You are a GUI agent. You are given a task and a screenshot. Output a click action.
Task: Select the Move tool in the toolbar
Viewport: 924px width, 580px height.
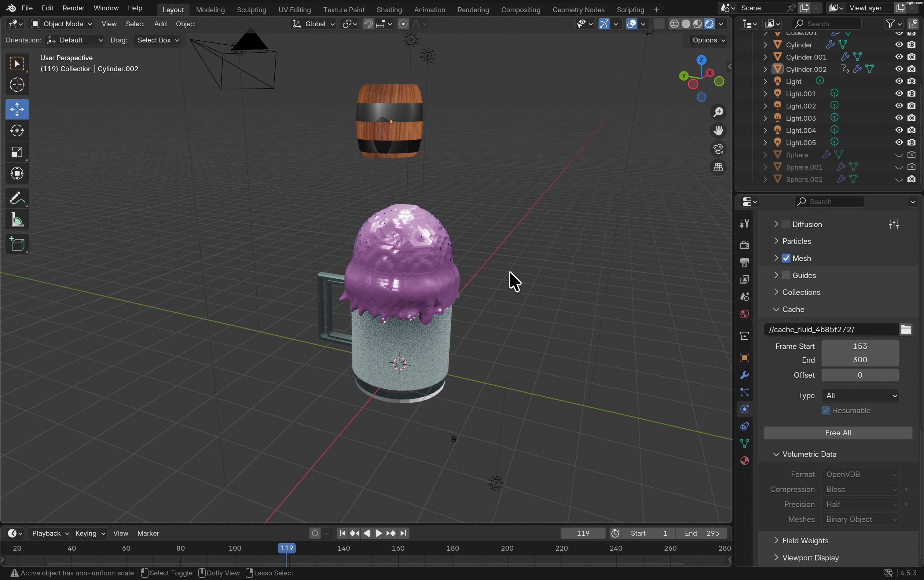tap(17, 109)
